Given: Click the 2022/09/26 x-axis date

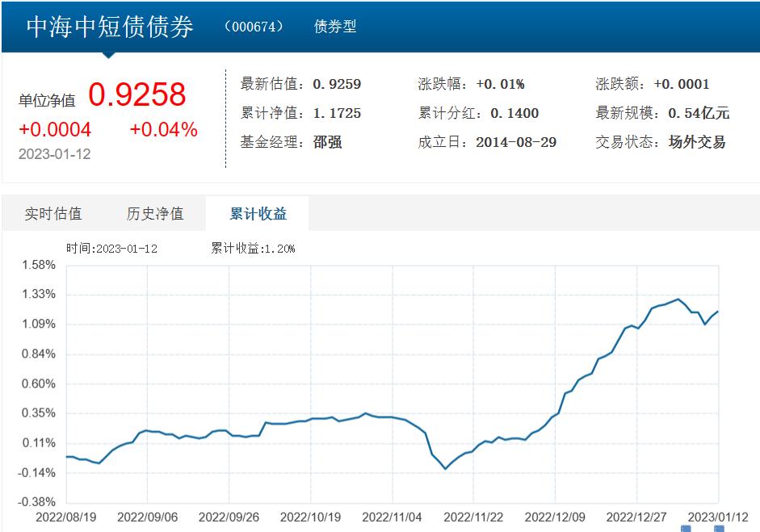Looking at the screenshot, I should 229,517.
